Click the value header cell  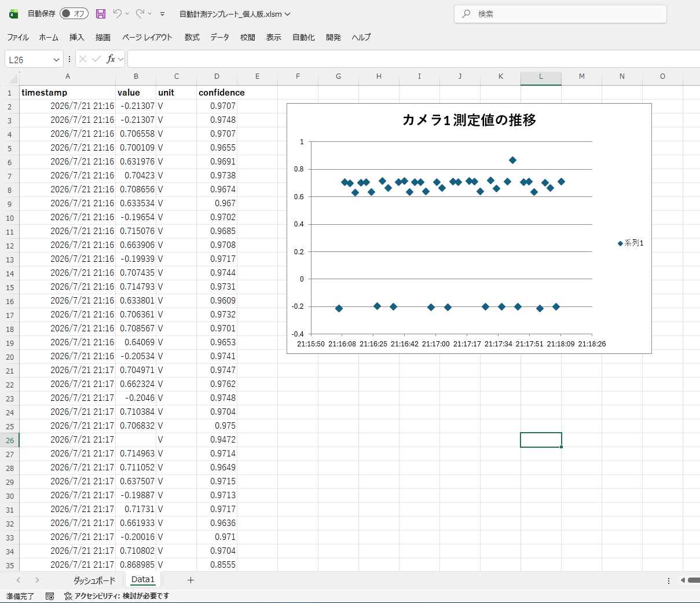coord(136,93)
